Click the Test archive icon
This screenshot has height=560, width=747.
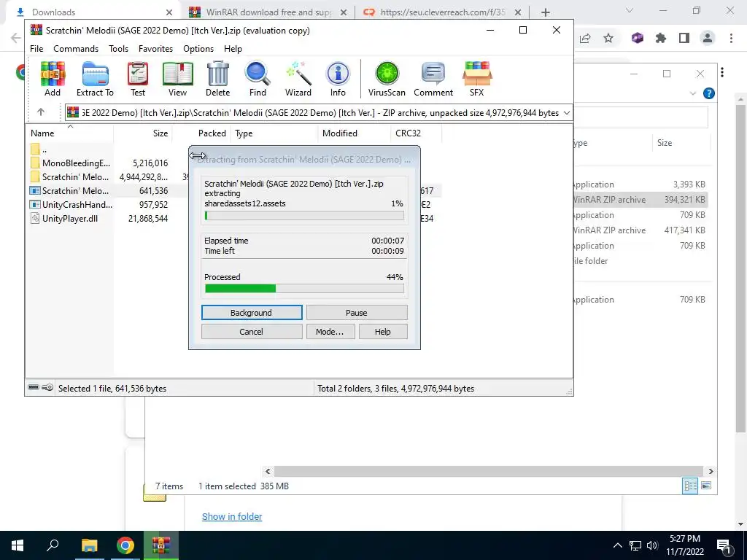point(138,79)
